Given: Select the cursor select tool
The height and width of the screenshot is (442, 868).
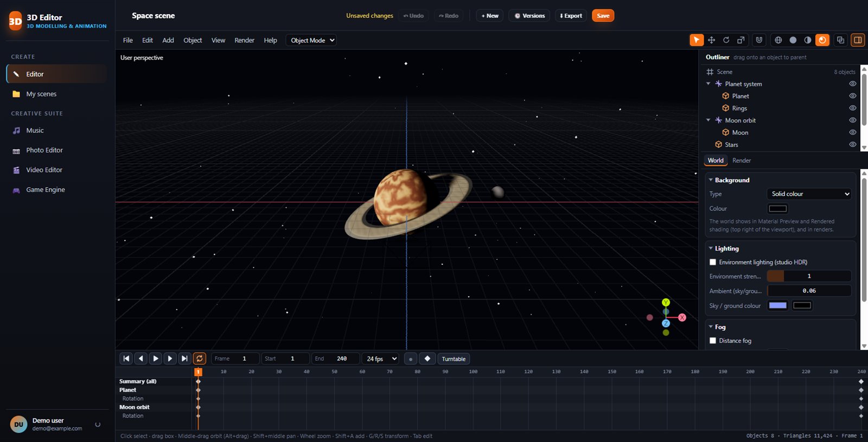Looking at the screenshot, I should click(697, 40).
